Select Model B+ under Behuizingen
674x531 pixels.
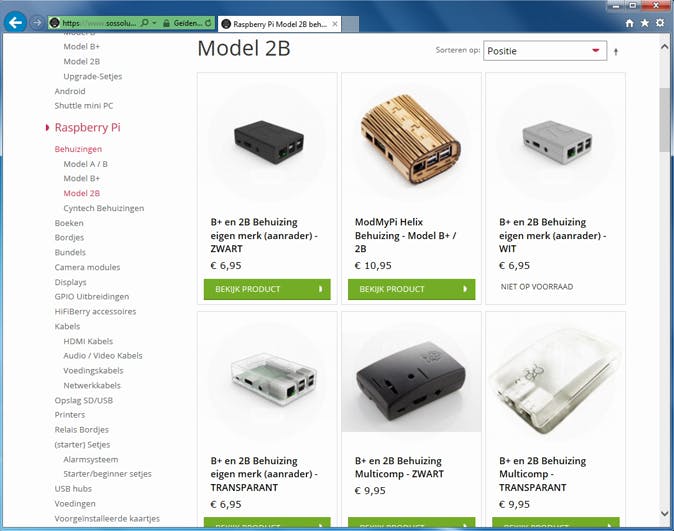(x=82, y=178)
